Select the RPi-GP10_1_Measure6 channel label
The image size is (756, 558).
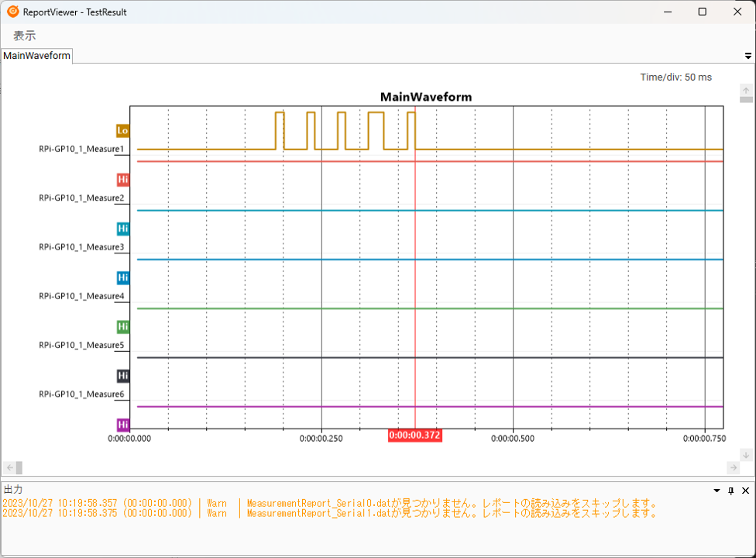point(81,394)
